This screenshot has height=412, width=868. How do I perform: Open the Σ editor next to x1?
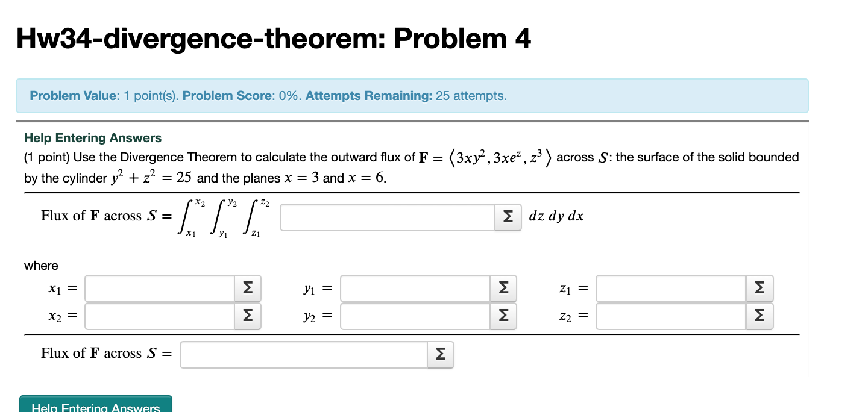[x=247, y=288]
